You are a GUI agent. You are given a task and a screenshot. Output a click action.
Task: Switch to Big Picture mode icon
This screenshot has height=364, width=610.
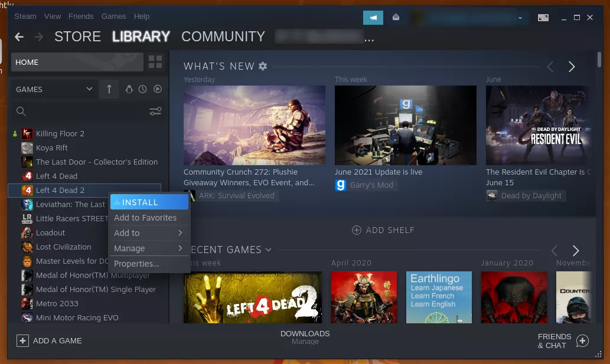(x=543, y=18)
